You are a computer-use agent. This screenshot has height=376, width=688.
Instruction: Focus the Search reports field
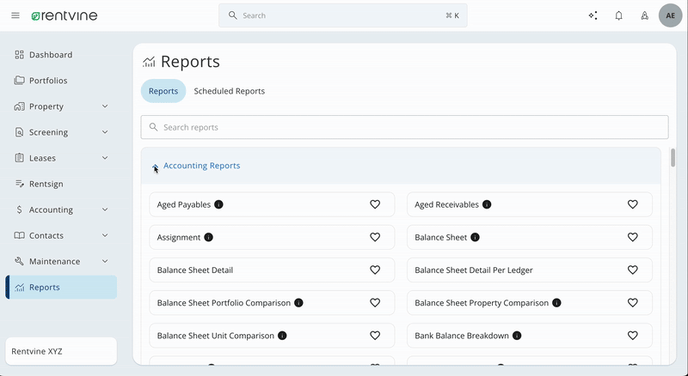[405, 127]
